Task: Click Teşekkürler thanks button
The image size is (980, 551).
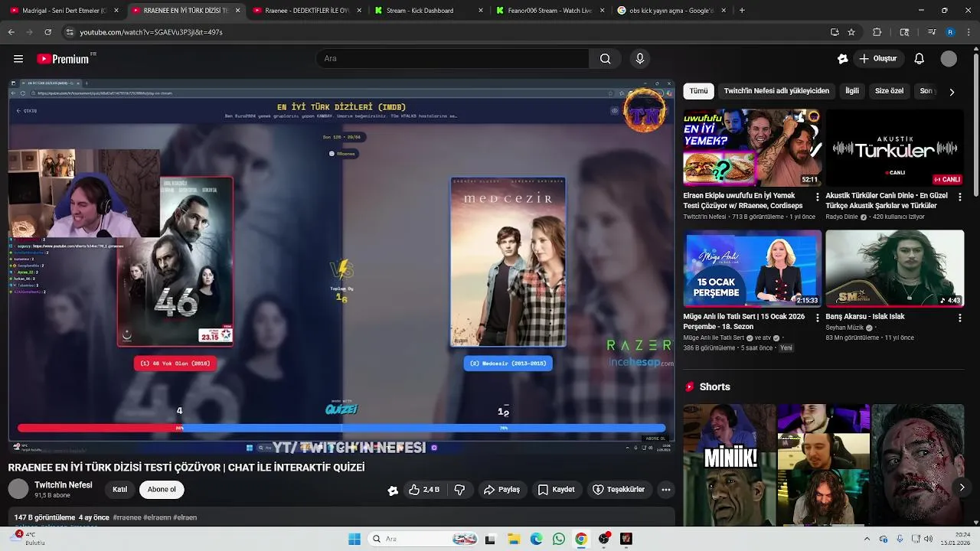Action: pyautogui.click(x=619, y=490)
